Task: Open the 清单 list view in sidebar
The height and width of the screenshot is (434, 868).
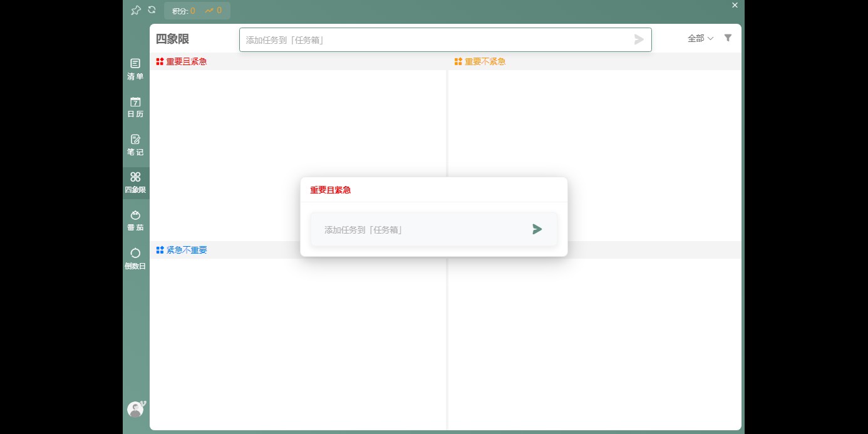Action: 135,69
